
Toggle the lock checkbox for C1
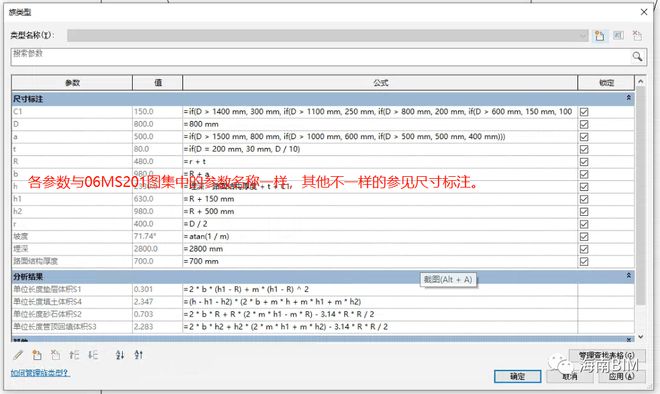click(584, 112)
